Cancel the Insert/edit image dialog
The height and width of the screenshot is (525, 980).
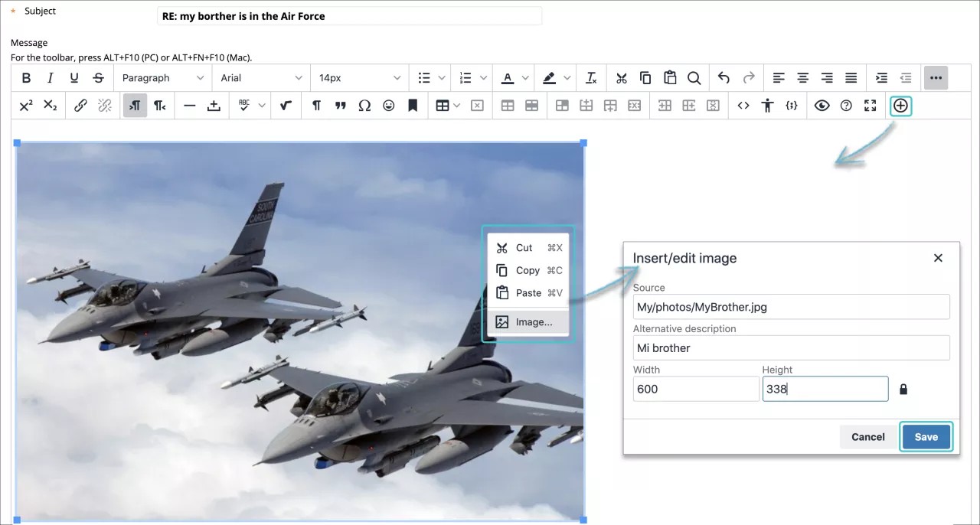tap(867, 436)
